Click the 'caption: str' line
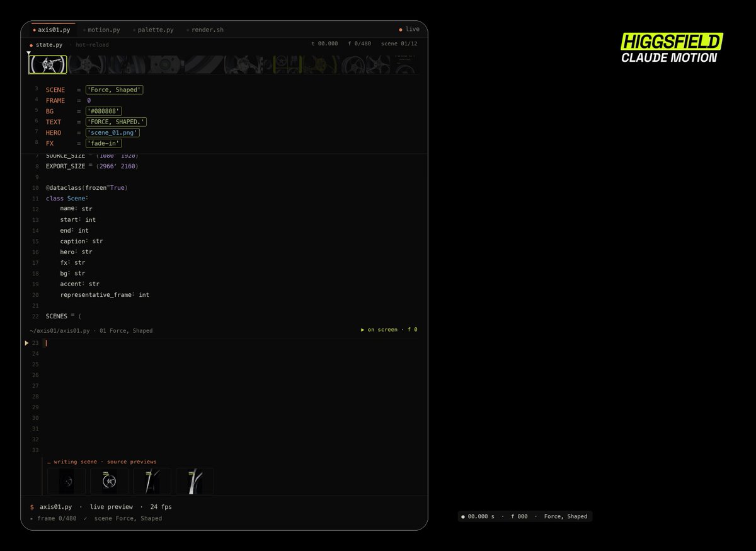Image resolution: width=756 pixels, height=551 pixels. [x=81, y=241]
